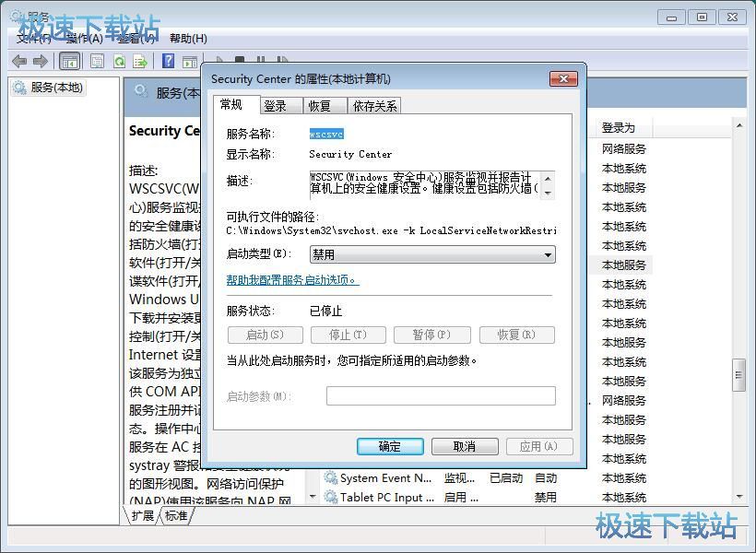756x553 pixels.
Task: Switch to the 标准 view tab
Action: point(176,515)
